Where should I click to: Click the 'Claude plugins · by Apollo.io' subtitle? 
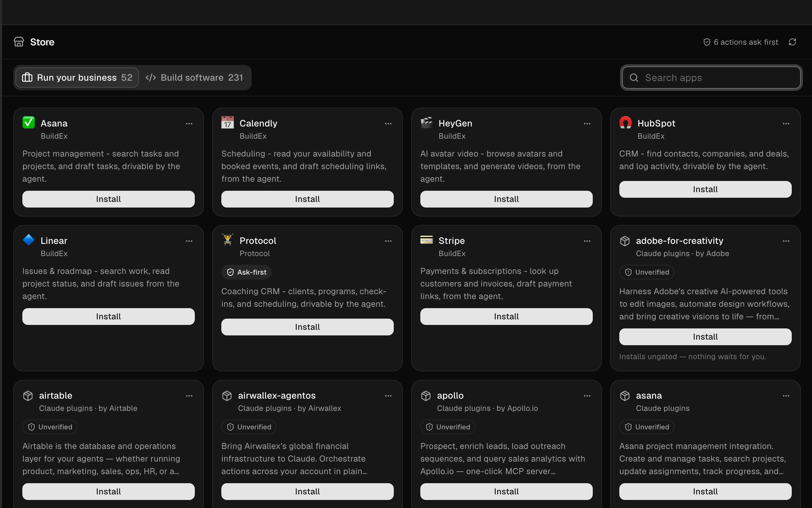[487, 408]
